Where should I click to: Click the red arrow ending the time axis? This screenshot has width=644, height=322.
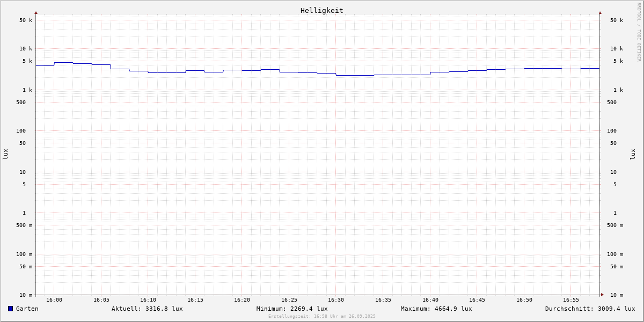point(602,295)
